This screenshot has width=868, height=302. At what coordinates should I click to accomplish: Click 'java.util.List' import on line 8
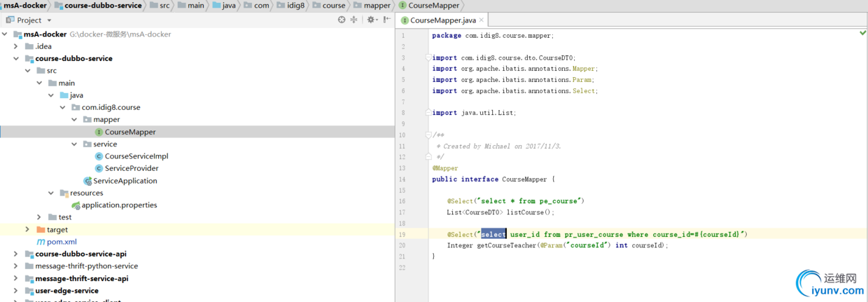486,113
